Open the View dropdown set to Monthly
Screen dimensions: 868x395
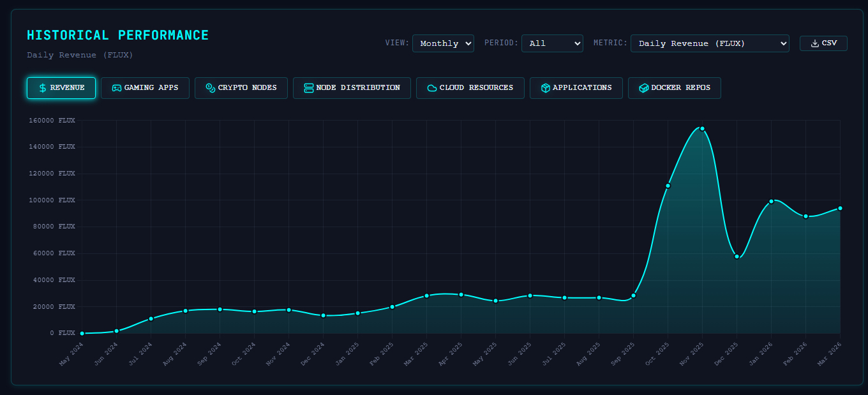tap(443, 43)
